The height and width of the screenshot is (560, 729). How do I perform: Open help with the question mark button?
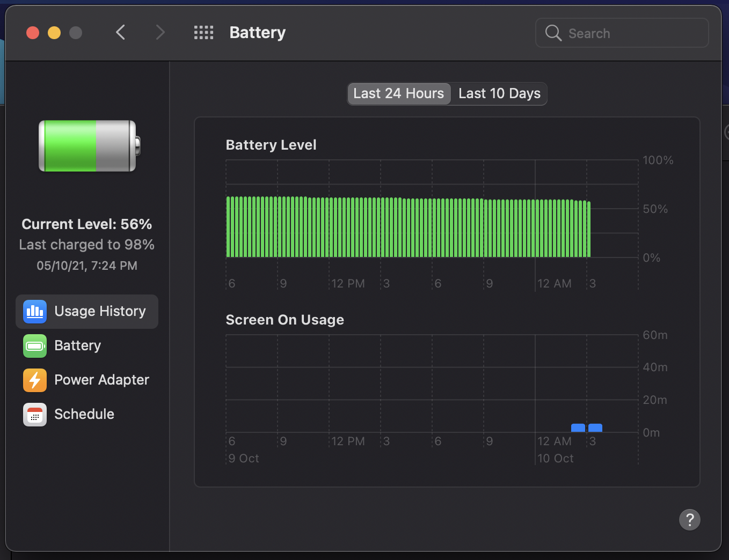690,520
